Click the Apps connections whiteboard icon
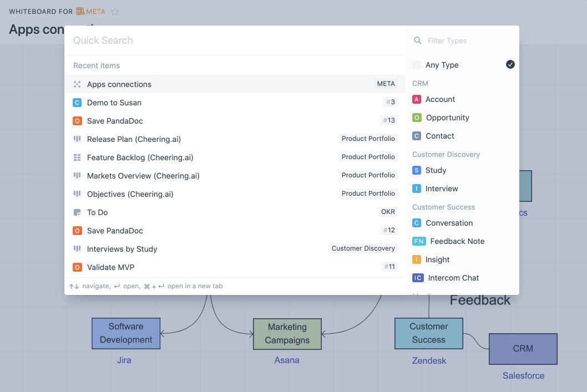587x392 pixels. coord(78,84)
